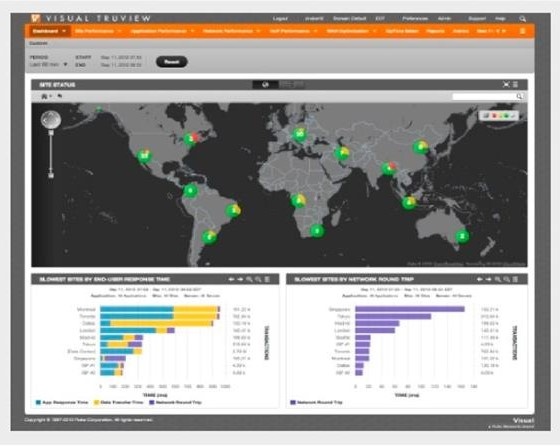Go back in End-User Response Time chart

point(231,279)
